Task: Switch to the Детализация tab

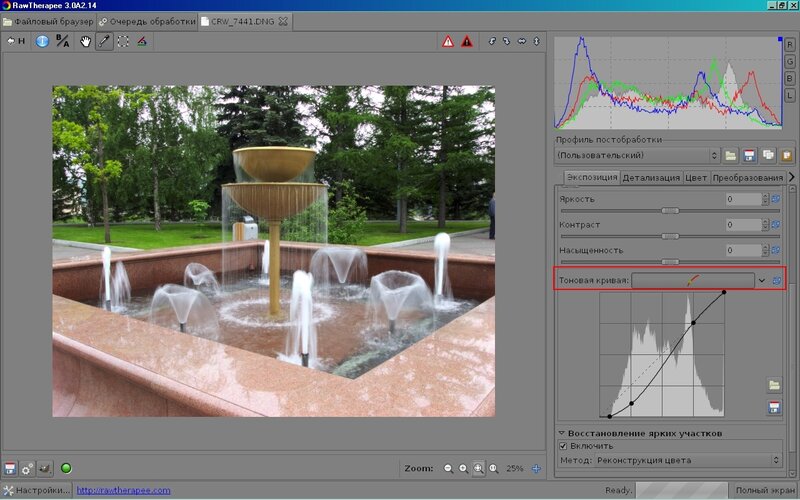Action: click(651, 178)
